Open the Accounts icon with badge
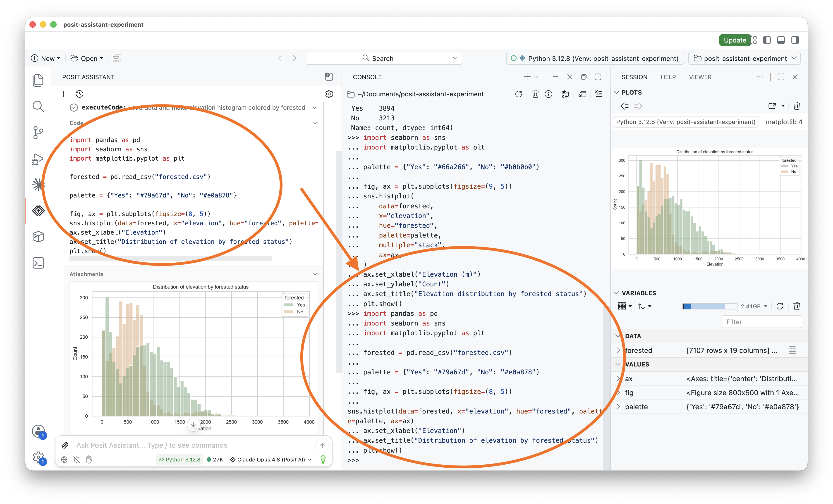This screenshot has height=504, width=833. click(x=38, y=431)
